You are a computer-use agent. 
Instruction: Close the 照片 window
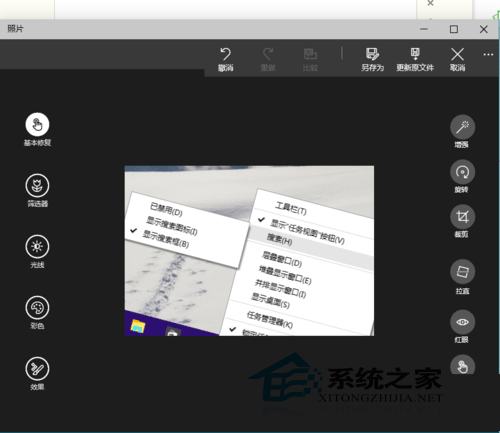tap(484, 29)
